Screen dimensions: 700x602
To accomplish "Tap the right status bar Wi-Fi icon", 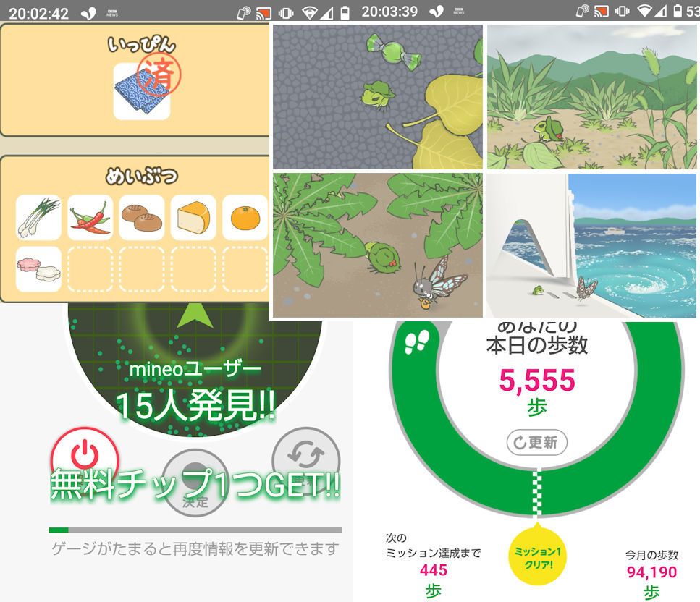I will pos(644,11).
